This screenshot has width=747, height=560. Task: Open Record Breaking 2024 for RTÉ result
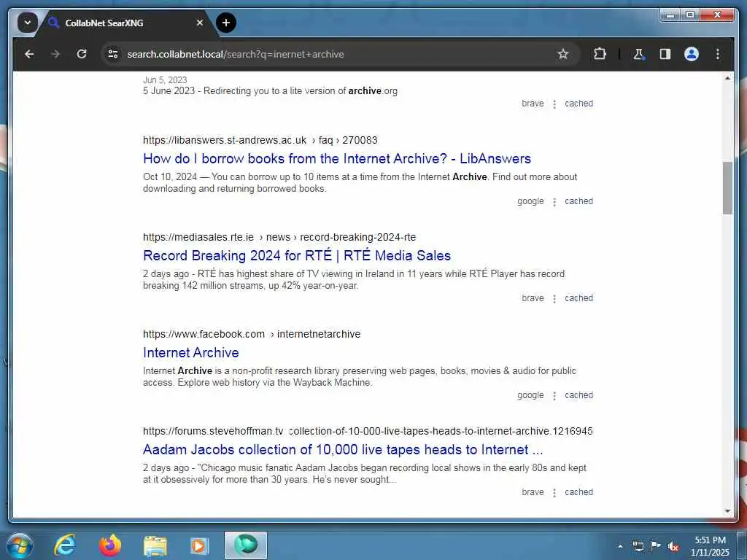(x=297, y=256)
